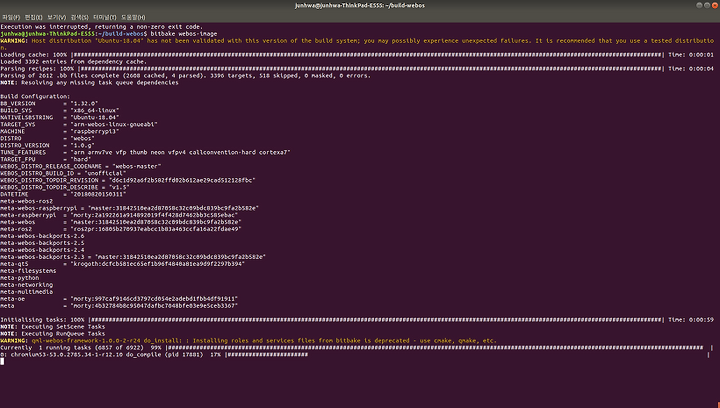Click the DISTRO_VERSION = "1.0.g" line
This screenshot has height=408, width=720.
tap(49, 145)
